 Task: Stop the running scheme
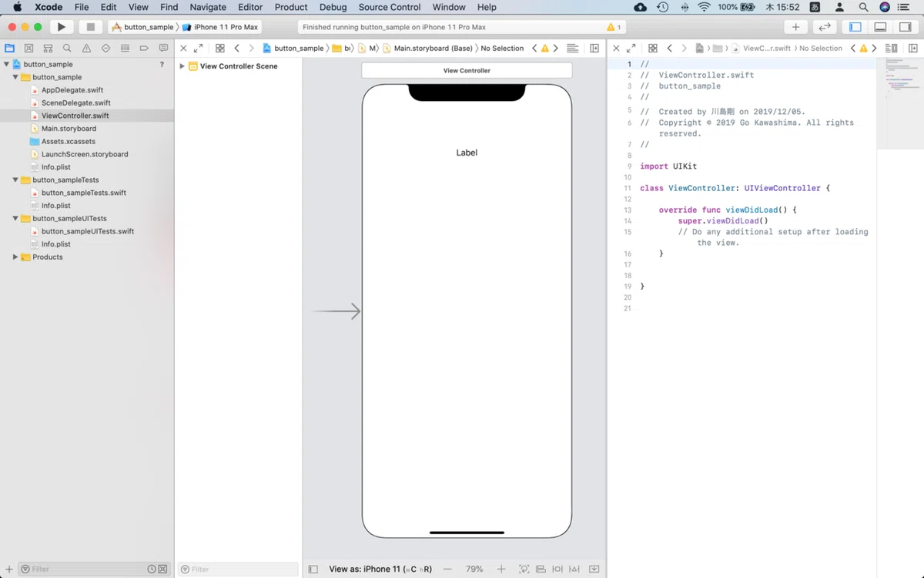(90, 27)
